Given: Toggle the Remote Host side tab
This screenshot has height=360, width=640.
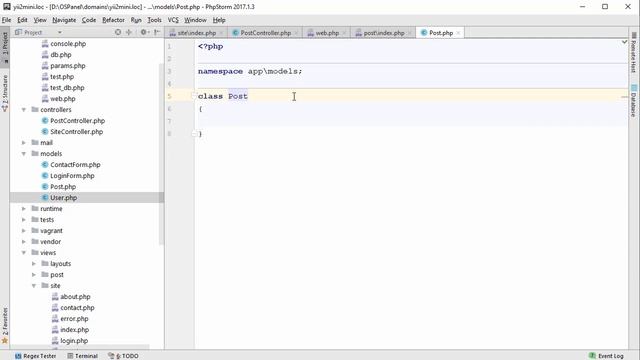Looking at the screenshot, I should [634, 52].
